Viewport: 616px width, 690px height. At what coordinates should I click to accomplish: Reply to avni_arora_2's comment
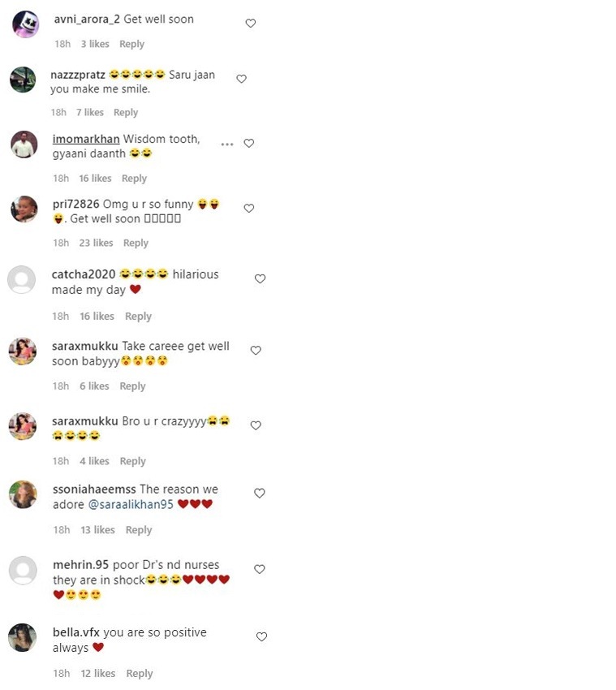coord(131,44)
